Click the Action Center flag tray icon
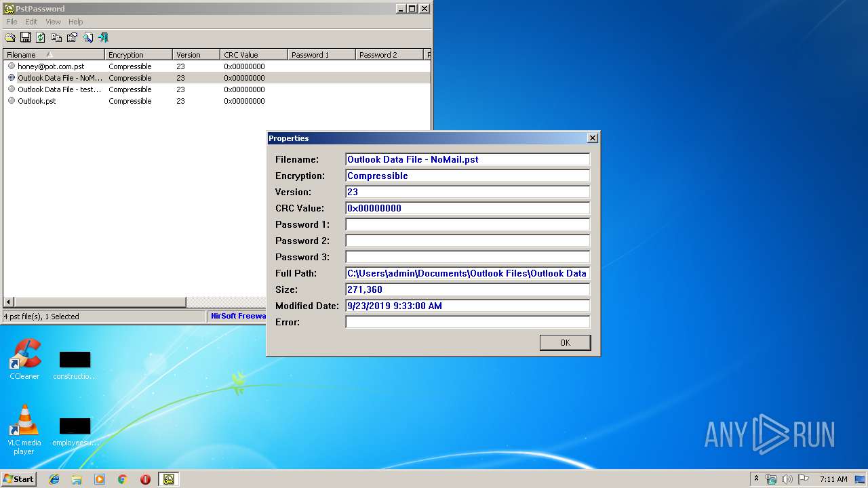 804,479
